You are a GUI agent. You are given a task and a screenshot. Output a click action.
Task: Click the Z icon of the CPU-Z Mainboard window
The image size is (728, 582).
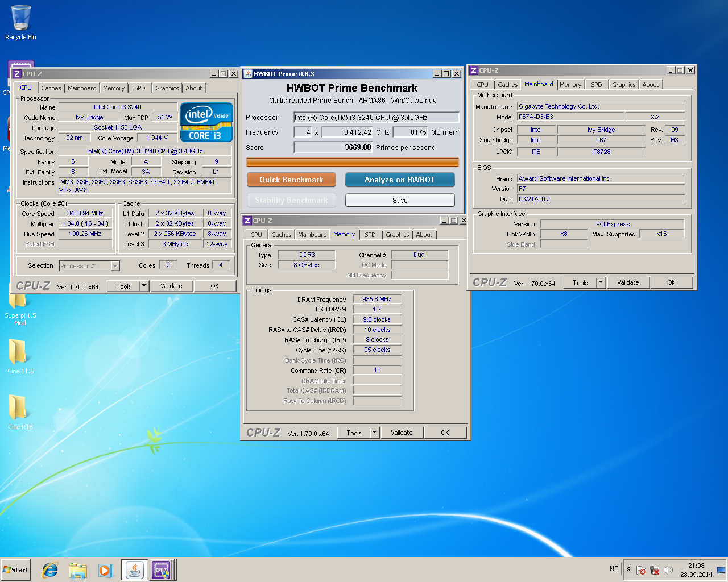tap(473, 70)
